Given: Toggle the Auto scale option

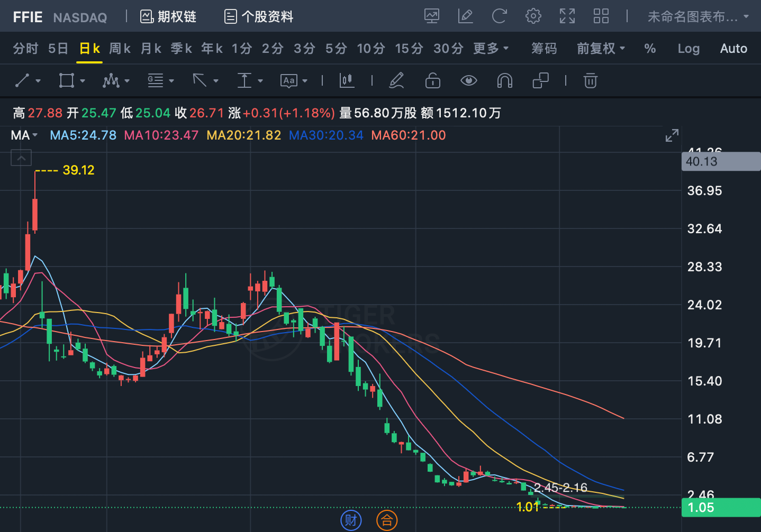Looking at the screenshot, I should pos(733,49).
